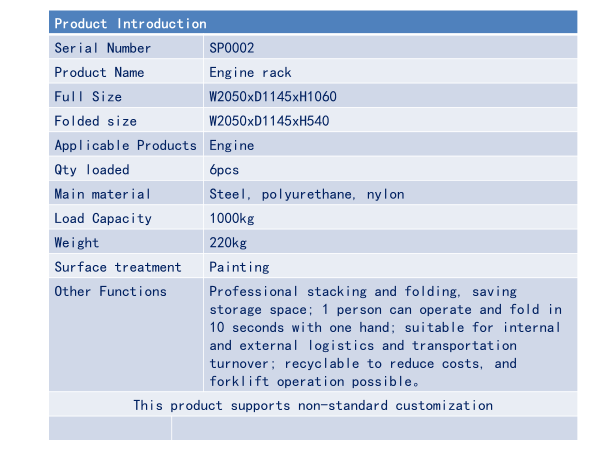600x450 pixels.
Task: Click the 1000kg load capacity value
Action: (x=231, y=218)
